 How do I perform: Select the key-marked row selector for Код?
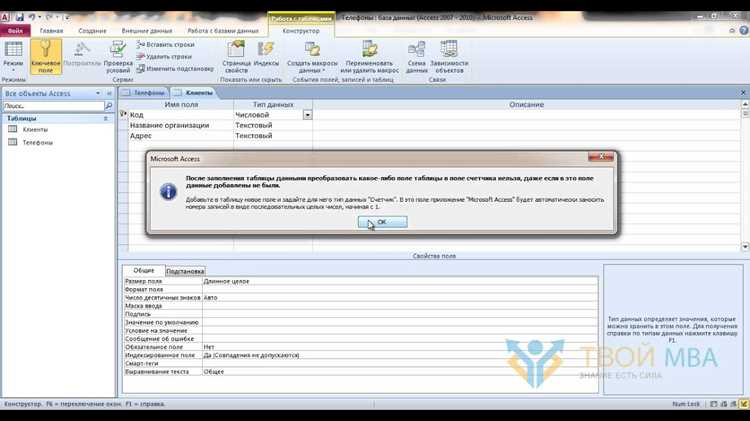[123, 115]
